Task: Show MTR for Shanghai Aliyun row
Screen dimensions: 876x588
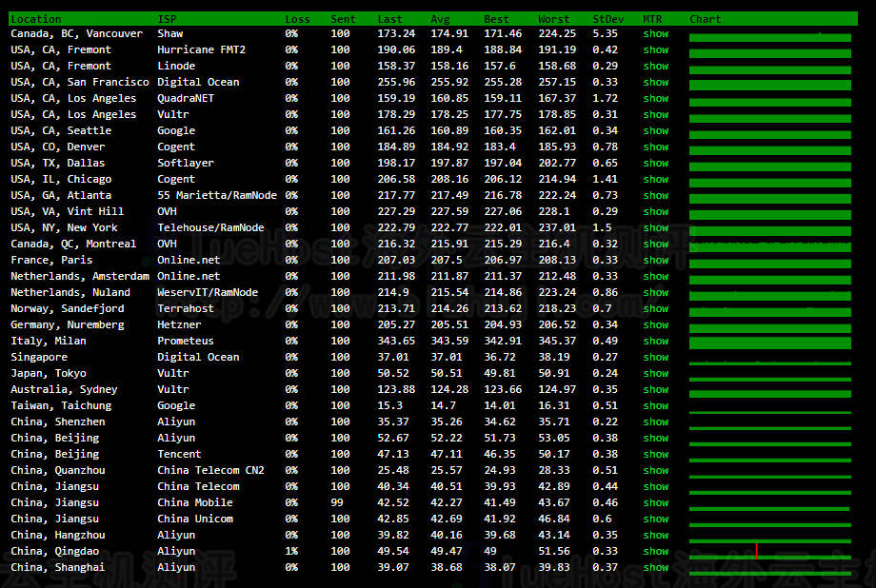Action: pyautogui.click(x=655, y=568)
